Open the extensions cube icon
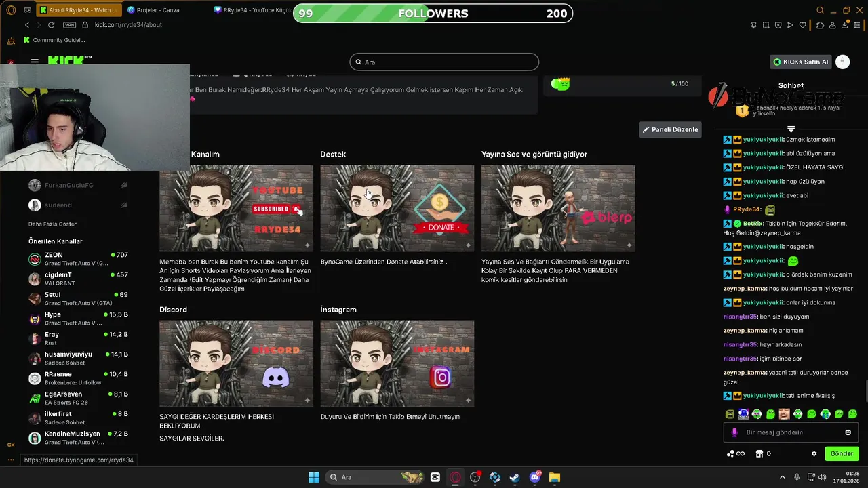The width and height of the screenshot is (868, 488). coord(820,25)
